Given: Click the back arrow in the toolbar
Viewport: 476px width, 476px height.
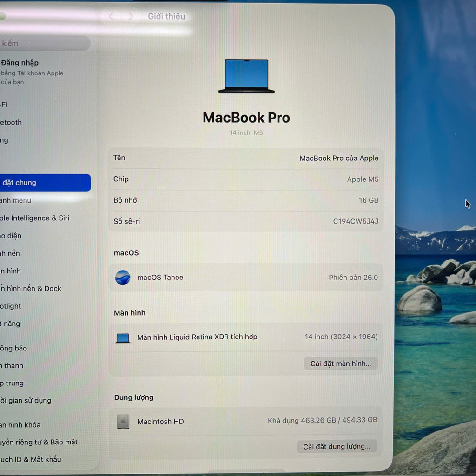Looking at the screenshot, I should (x=112, y=17).
